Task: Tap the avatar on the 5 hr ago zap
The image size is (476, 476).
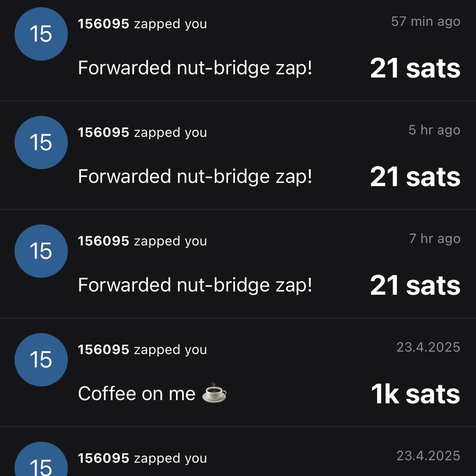Action: [x=41, y=143]
